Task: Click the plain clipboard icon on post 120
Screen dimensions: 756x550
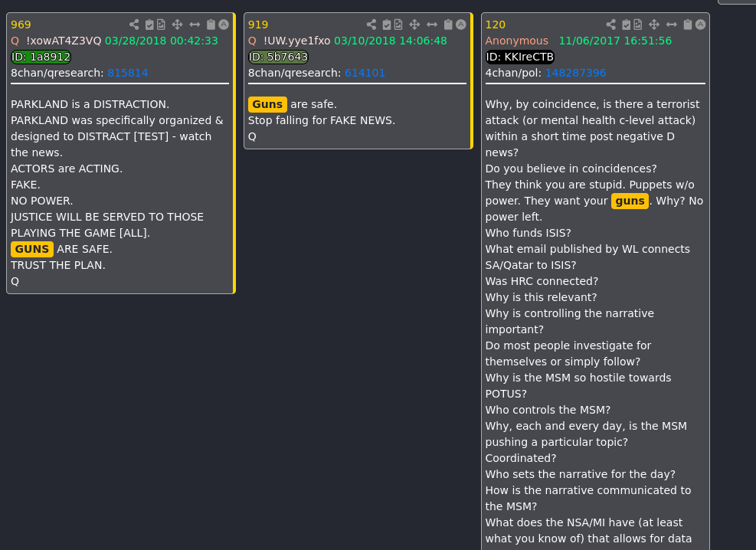Action: click(x=688, y=25)
